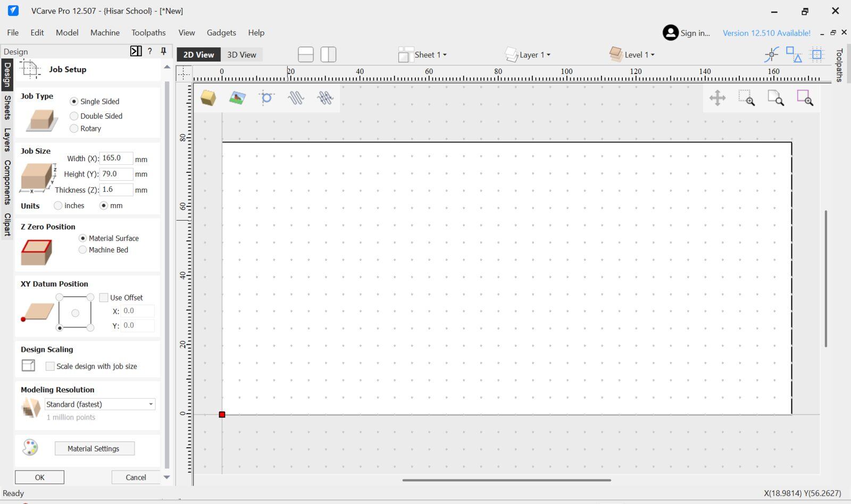851x504 pixels.
Task: Click the Sign in link
Action: (x=695, y=33)
